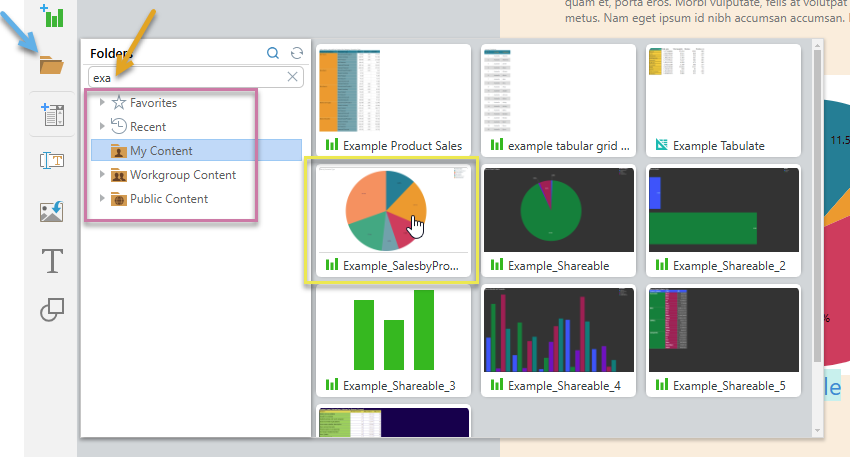Refresh the folders list
The height and width of the screenshot is (457, 850).
pos(296,54)
